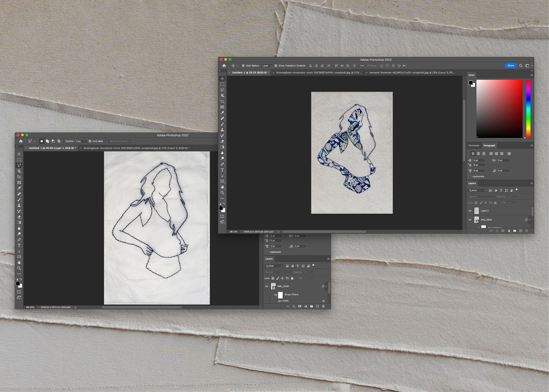Open more align options ellipsis in front window
The image size is (549, 392).
(362, 66)
